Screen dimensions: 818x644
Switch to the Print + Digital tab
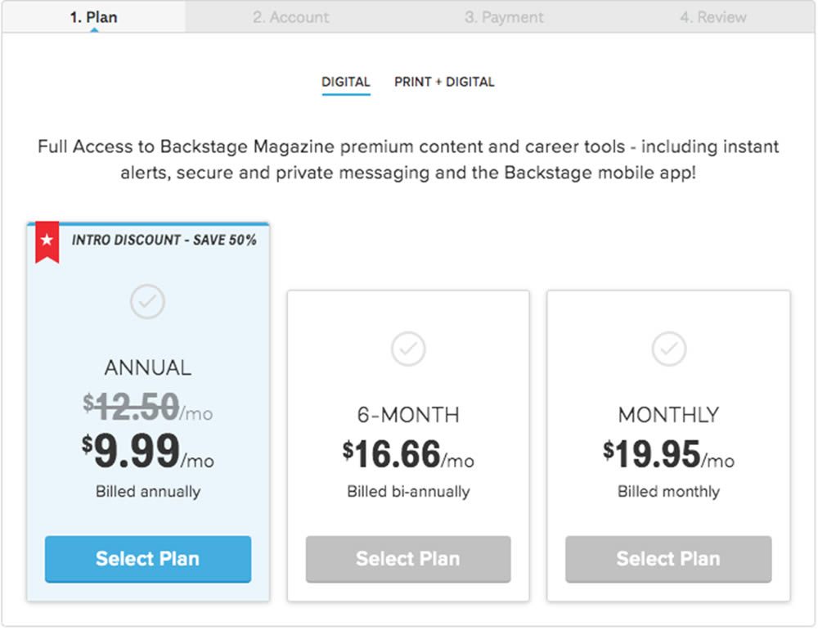coord(444,82)
